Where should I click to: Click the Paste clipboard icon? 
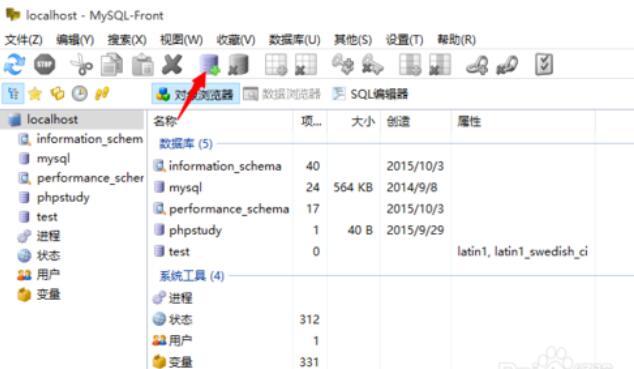coord(143,65)
